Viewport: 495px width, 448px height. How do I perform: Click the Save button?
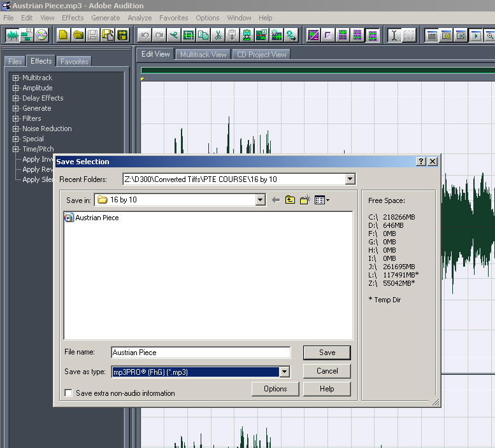[x=327, y=353]
